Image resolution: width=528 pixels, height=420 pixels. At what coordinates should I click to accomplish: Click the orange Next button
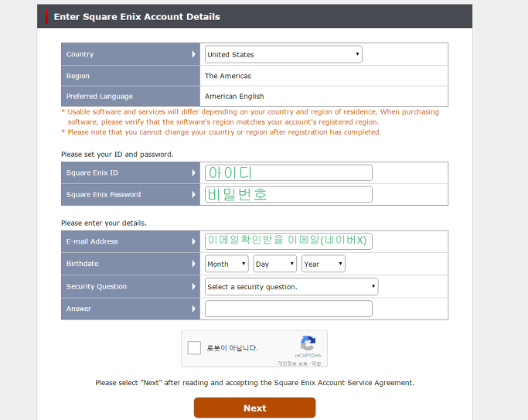click(x=255, y=408)
